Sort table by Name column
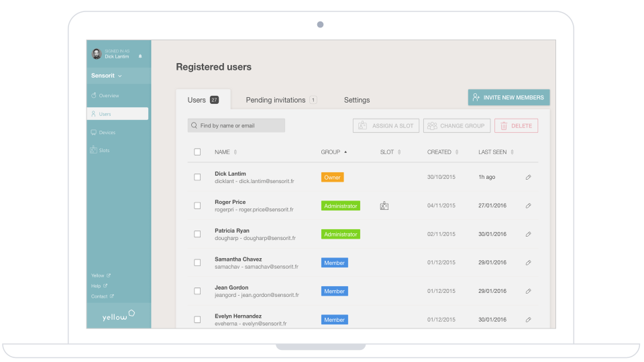Image resolution: width=644 pixels, height=362 pixels. click(225, 152)
